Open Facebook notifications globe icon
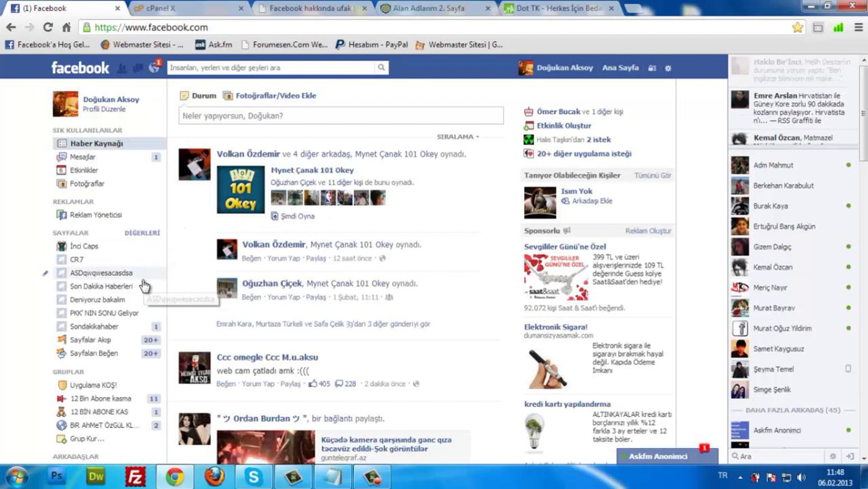This screenshot has height=489, width=868. tap(154, 67)
